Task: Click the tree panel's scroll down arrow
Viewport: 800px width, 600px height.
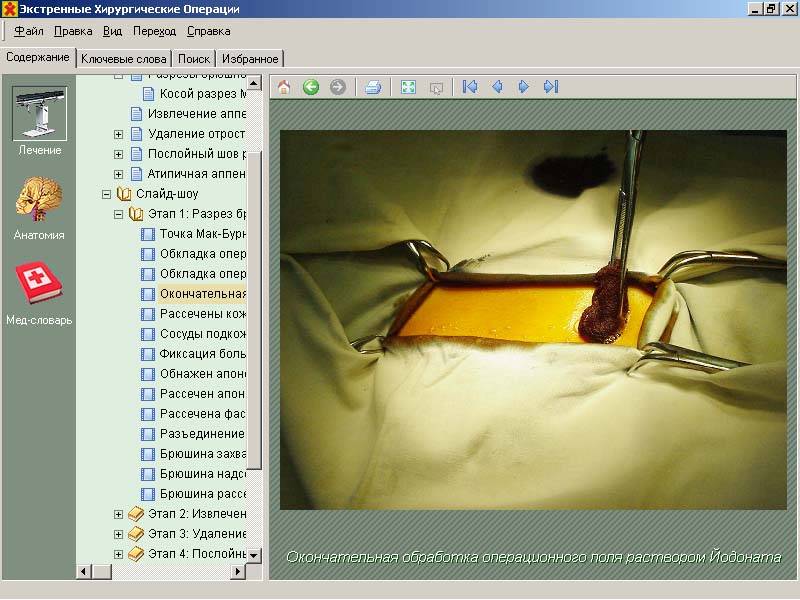Action: coord(254,555)
